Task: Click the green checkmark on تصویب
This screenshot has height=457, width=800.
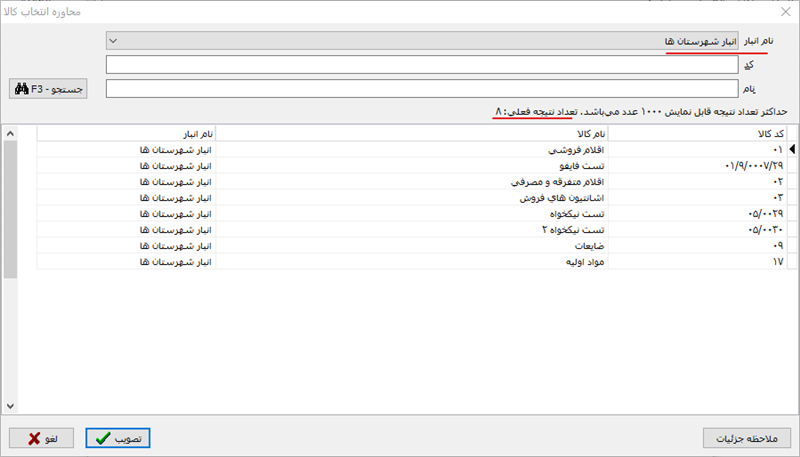Action: point(101,438)
